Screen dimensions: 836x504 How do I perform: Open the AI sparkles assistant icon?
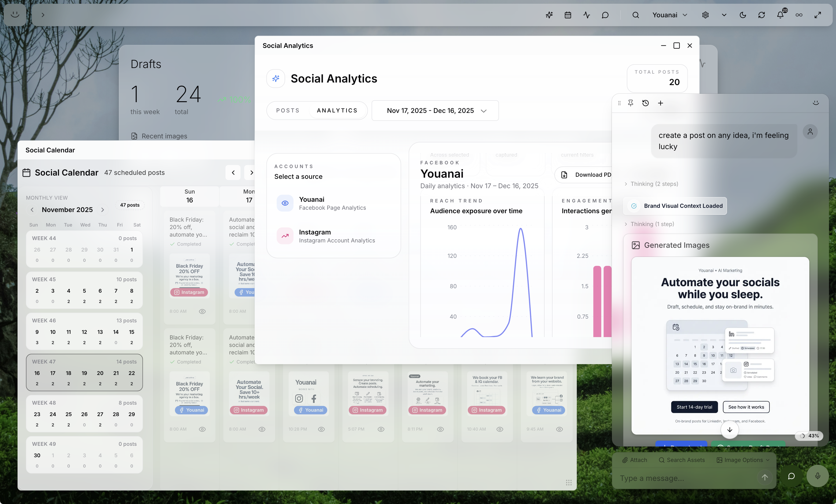click(x=549, y=15)
